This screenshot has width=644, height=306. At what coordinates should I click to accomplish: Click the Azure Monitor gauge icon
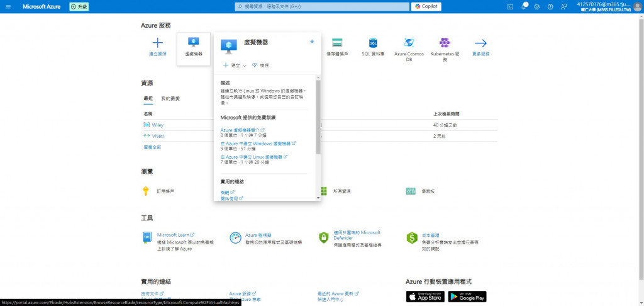235,238
